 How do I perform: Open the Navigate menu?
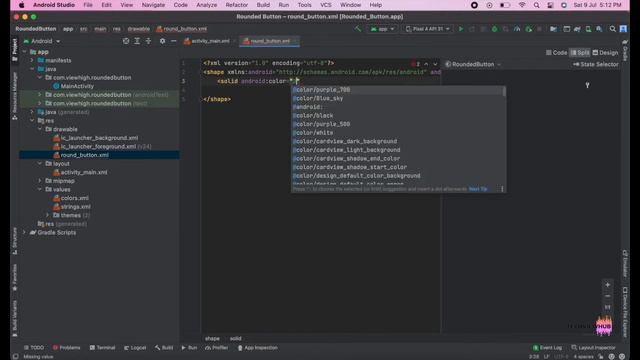pyautogui.click(x=153, y=5)
